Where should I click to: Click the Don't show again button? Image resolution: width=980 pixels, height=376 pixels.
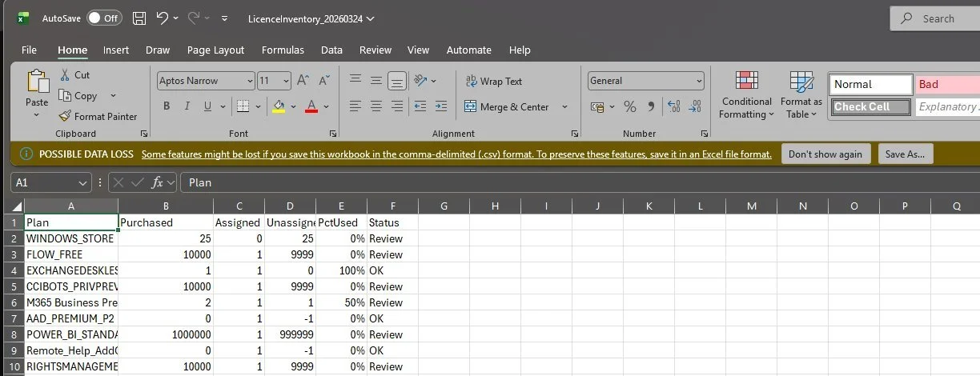pos(825,154)
